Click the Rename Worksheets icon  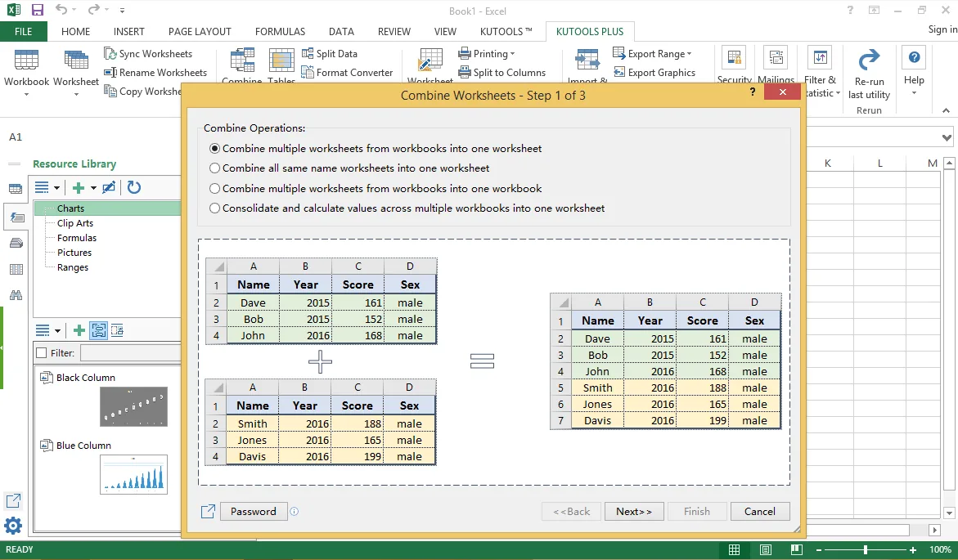[x=110, y=73]
